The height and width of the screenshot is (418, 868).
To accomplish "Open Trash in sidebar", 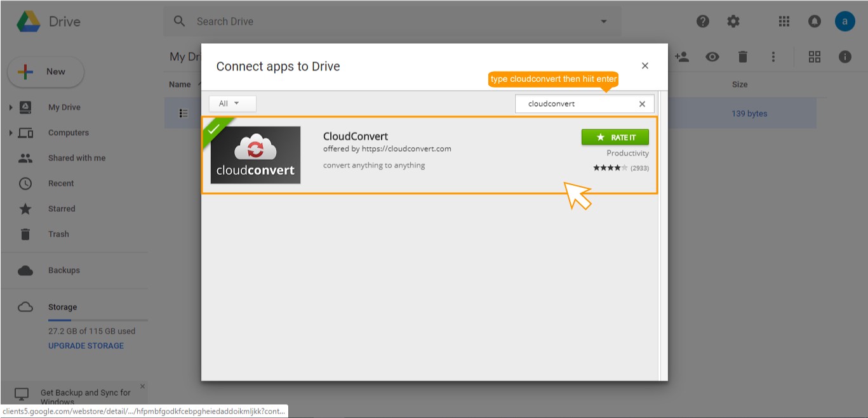I will click(58, 234).
